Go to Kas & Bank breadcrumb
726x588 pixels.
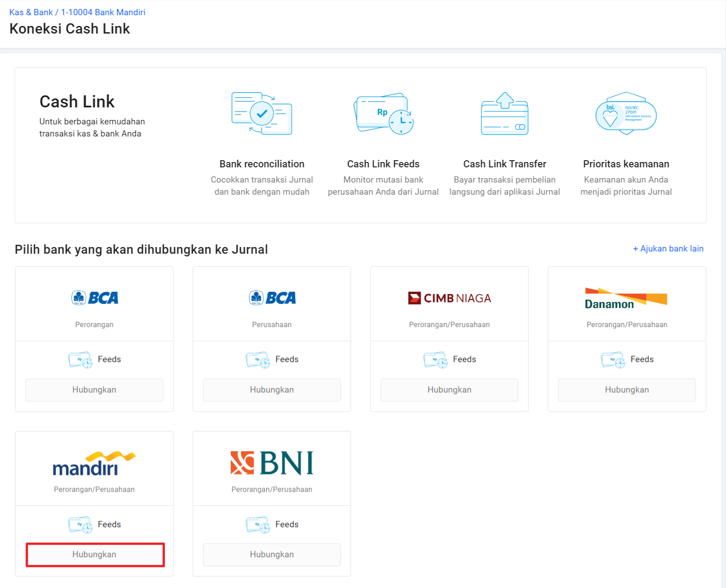click(x=31, y=12)
